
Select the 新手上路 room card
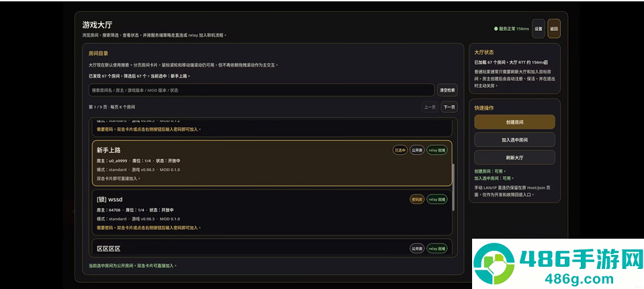point(272,163)
